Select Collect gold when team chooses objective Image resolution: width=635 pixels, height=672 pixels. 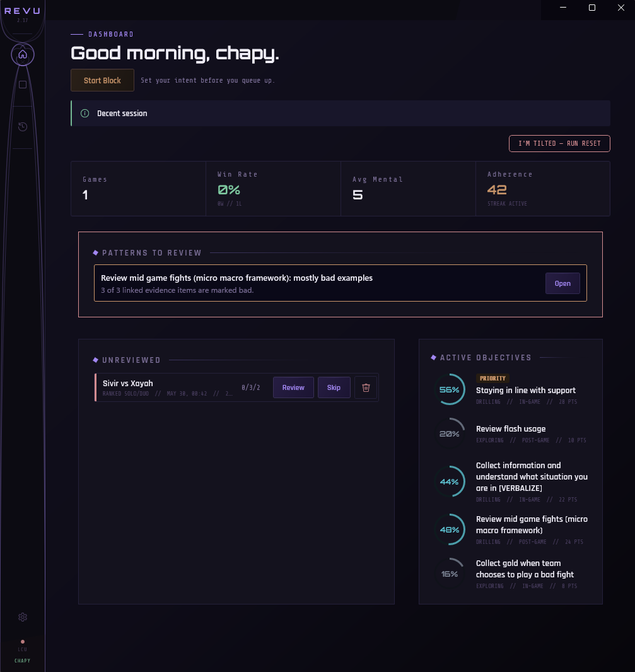click(525, 569)
